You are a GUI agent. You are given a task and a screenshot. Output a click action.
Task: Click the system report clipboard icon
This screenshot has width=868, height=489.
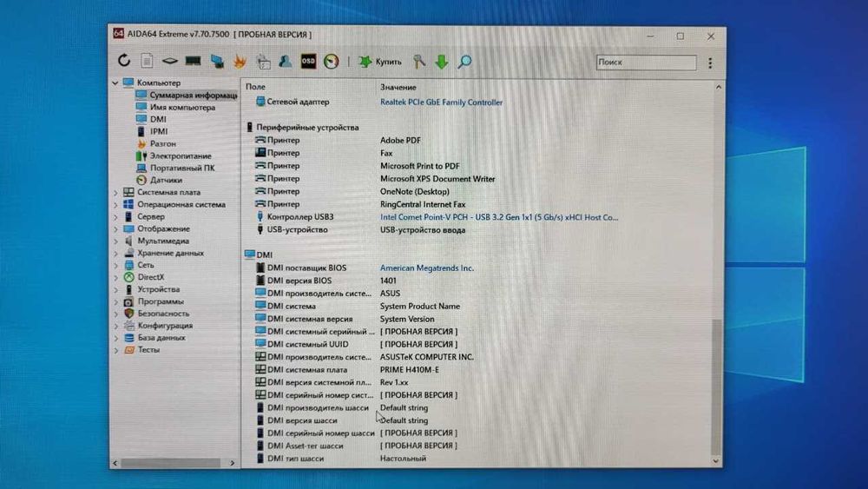click(x=264, y=62)
